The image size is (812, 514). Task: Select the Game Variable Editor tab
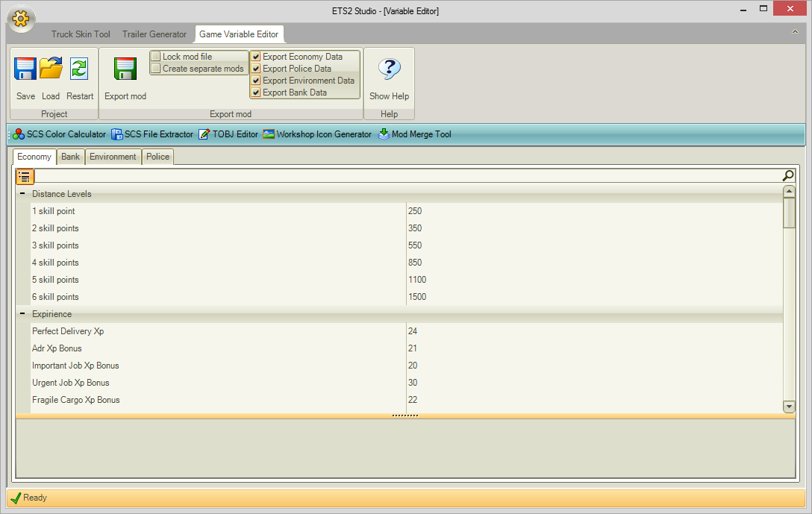click(239, 34)
